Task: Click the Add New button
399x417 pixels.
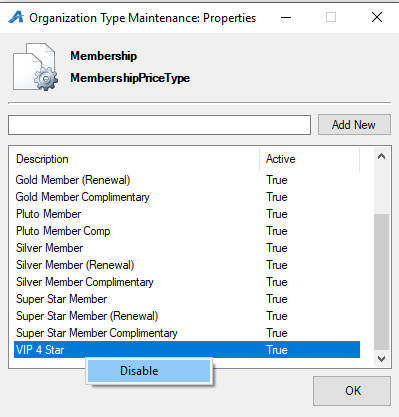Action: 354,125
